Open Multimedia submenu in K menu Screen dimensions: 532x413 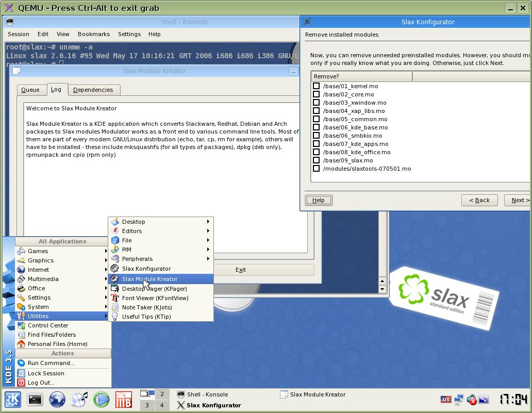63,279
